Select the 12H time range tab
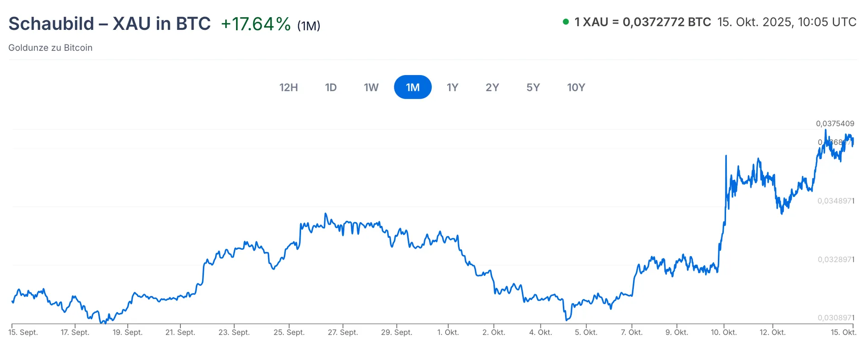This screenshot has height=342, width=868. coord(288,87)
